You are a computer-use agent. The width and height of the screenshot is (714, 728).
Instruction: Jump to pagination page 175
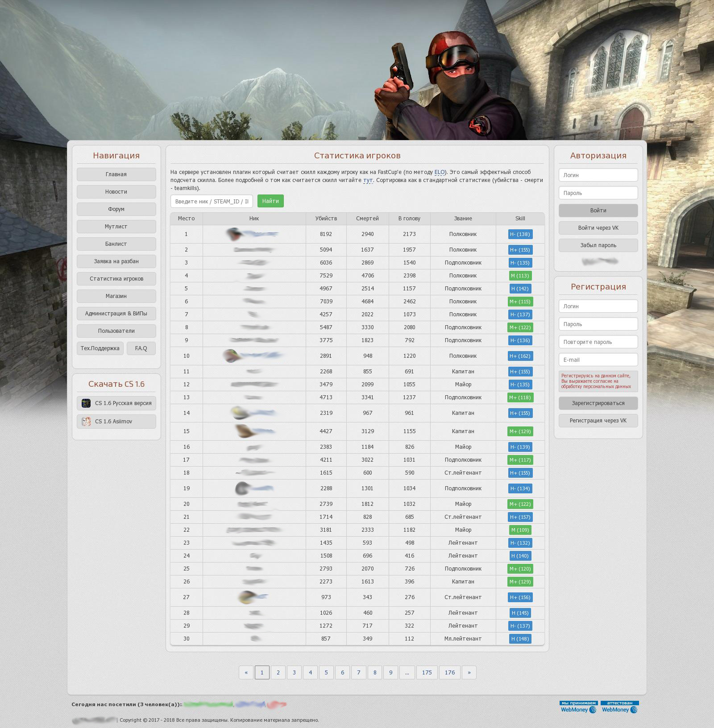tap(427, 672)
